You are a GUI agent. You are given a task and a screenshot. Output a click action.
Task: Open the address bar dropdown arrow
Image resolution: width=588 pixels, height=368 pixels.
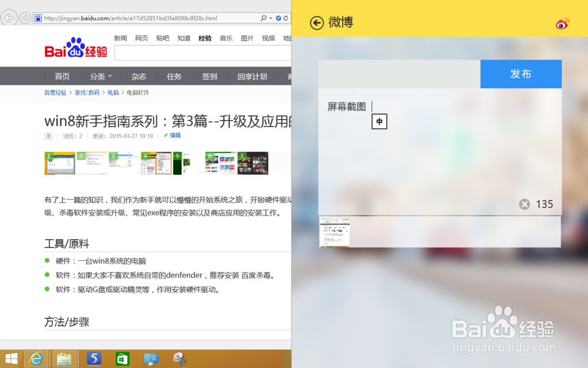point(270,18)
